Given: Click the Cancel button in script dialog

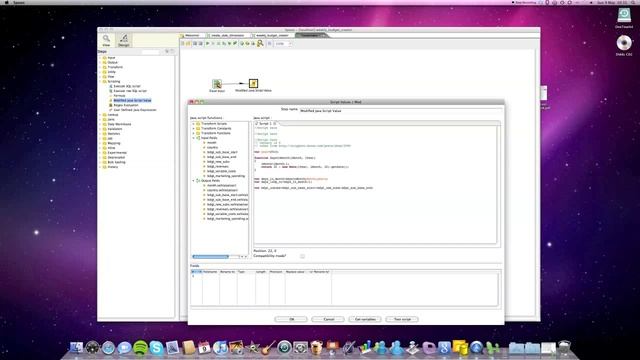Looking at the screenshot, I should pos(328,319).
